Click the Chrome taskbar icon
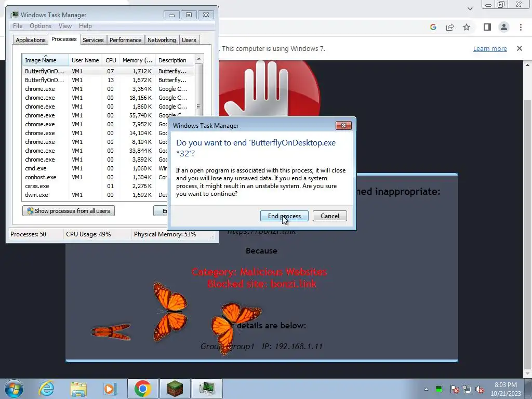532x399 pixels. pyautogui.click(x=143, y=389)
